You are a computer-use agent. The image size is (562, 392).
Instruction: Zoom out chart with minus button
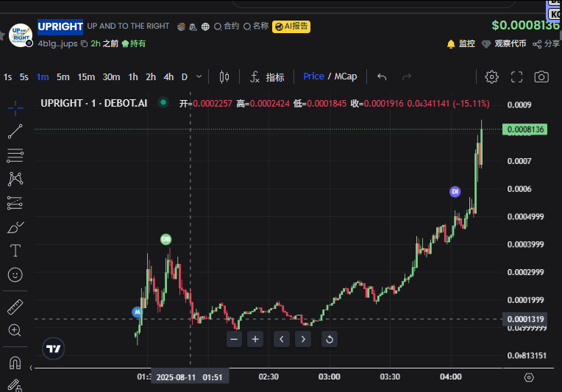click(x=234, y=339)
